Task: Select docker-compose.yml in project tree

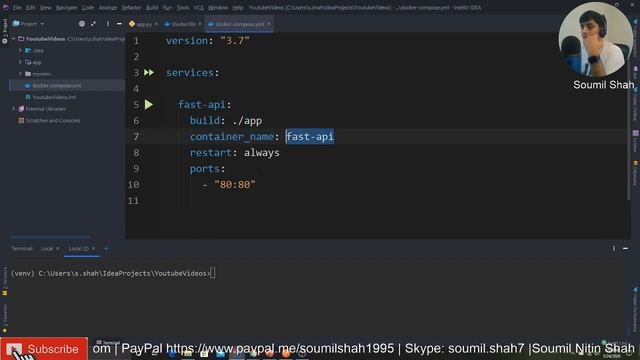Action: point(67,86)
